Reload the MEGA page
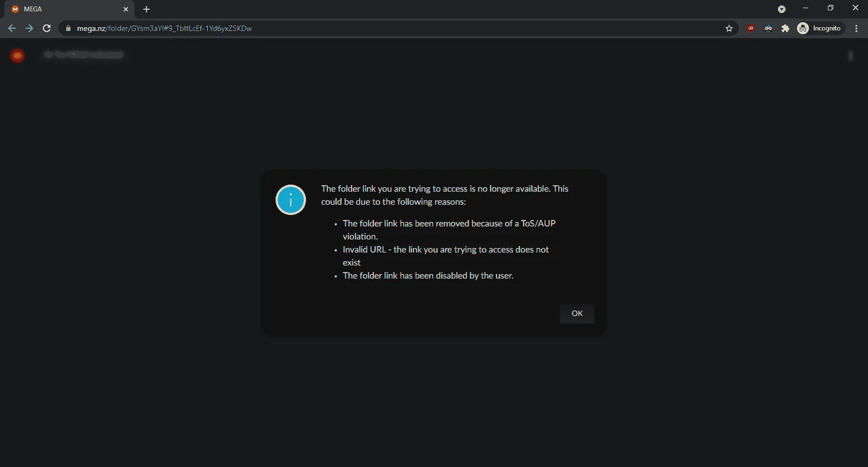868x467 pixels. click(x=47, y=28)
